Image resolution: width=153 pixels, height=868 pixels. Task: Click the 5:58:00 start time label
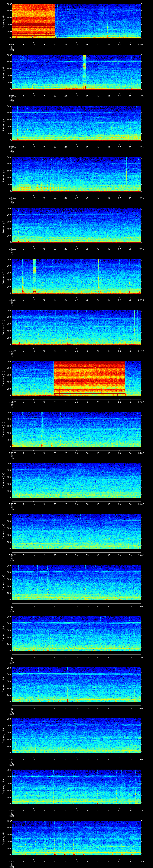tap(12, 760)
